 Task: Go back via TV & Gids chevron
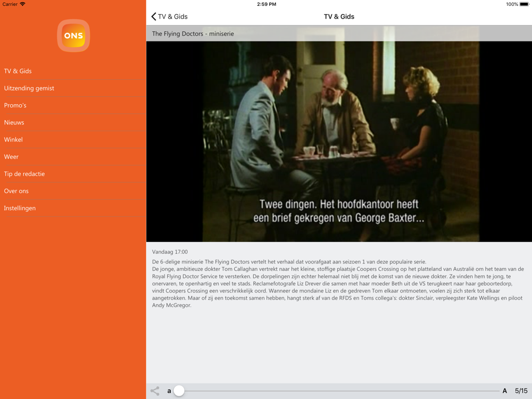[x=169, y=16]
